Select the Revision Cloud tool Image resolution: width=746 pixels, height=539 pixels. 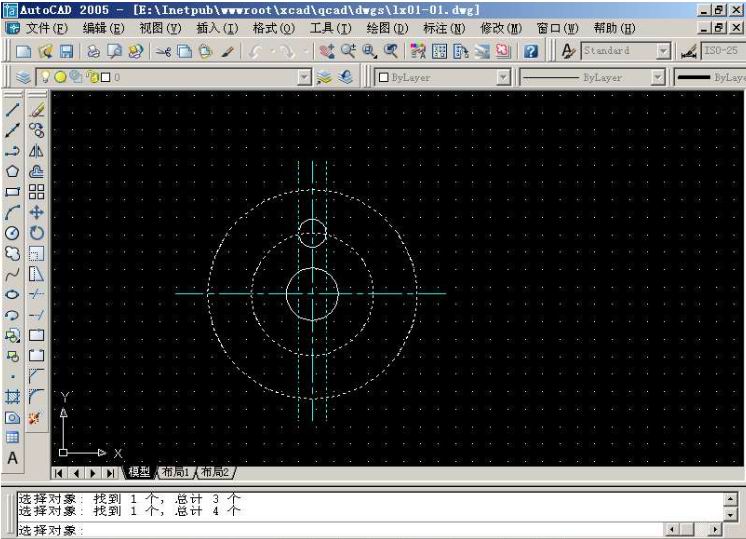(12, 253)
